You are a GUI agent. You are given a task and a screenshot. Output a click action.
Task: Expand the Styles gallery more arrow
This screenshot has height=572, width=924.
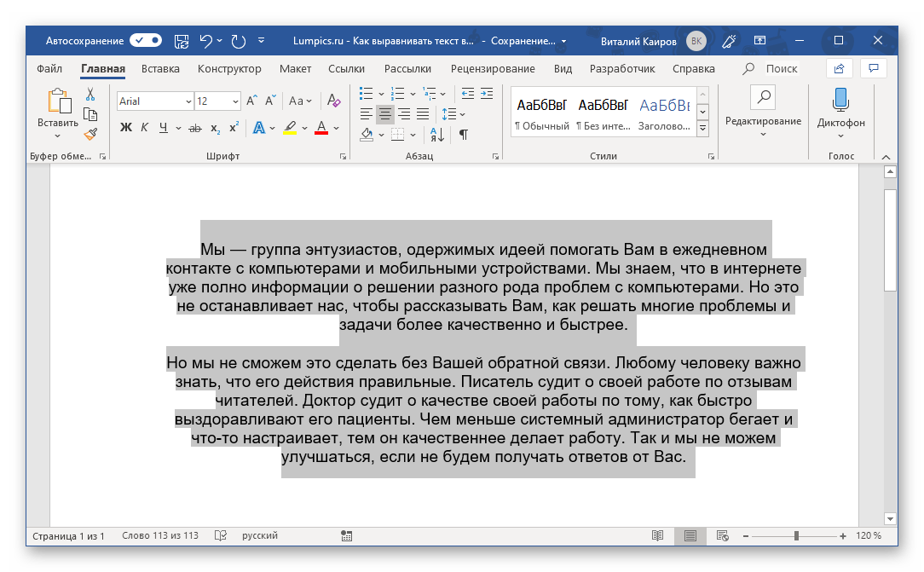point(703,129)
